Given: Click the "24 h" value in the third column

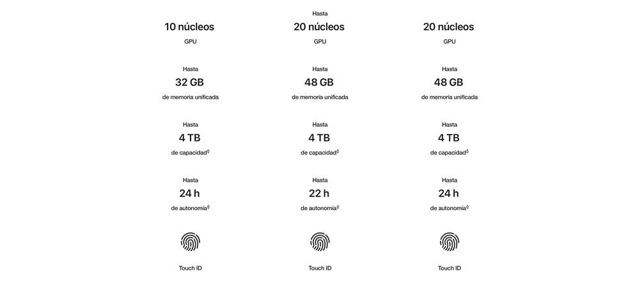Looking at the screenshot, I should coord(448,193).
